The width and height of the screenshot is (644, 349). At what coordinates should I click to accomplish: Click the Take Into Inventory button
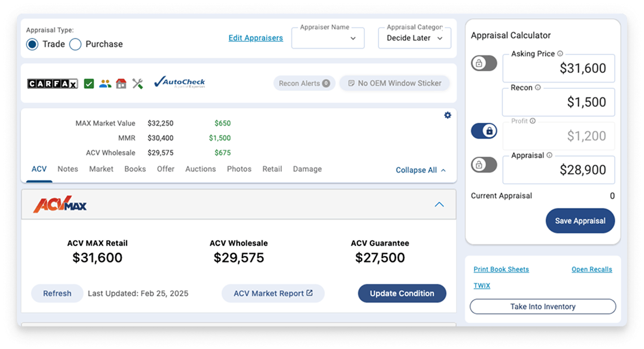pos(542,307)
